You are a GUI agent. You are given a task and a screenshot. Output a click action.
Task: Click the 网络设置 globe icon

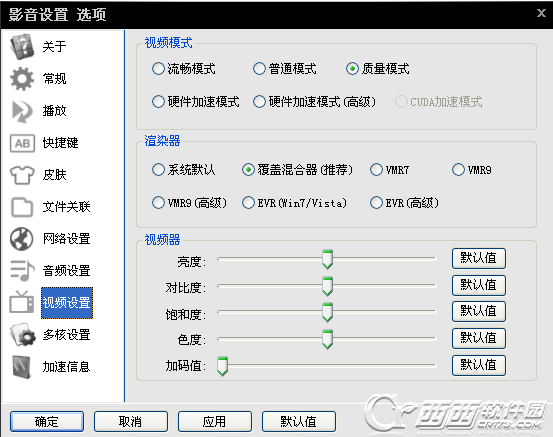pyautogui.click(x=22, y=239)
